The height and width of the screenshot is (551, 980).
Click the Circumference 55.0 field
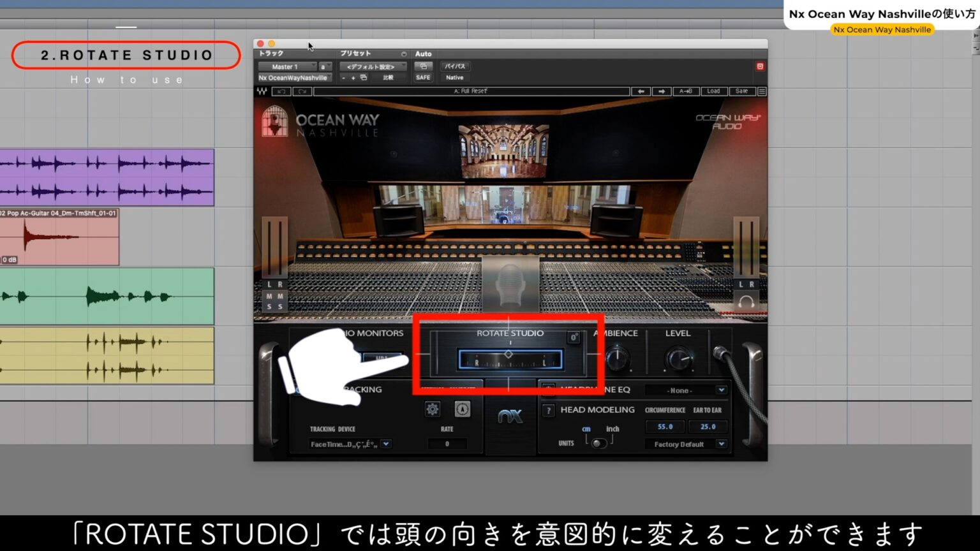[x=665, y=427]
